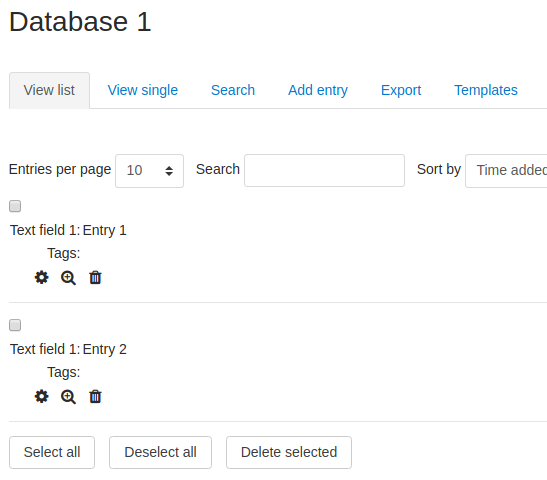This screenshot has height=480, width=547.
Task: Tick the checkbox for Entry 1
Action: [x=15, y=206]
